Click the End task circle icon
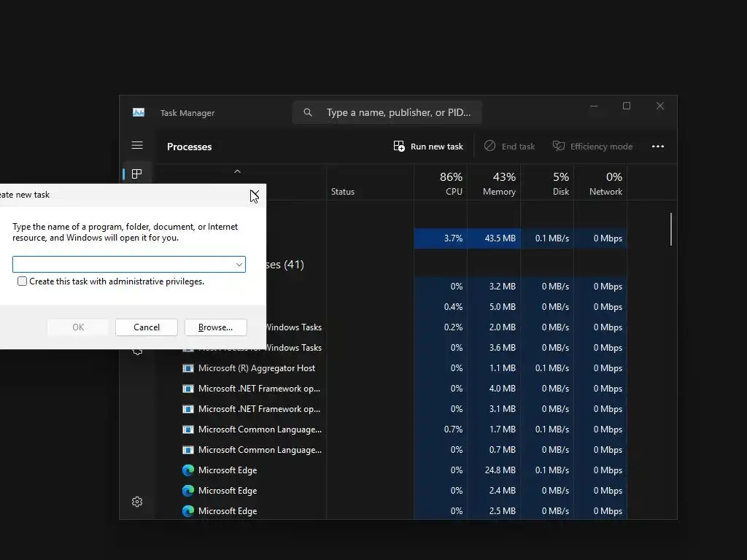The width and height of the screenshot is (747, 560). coord(489,146)
